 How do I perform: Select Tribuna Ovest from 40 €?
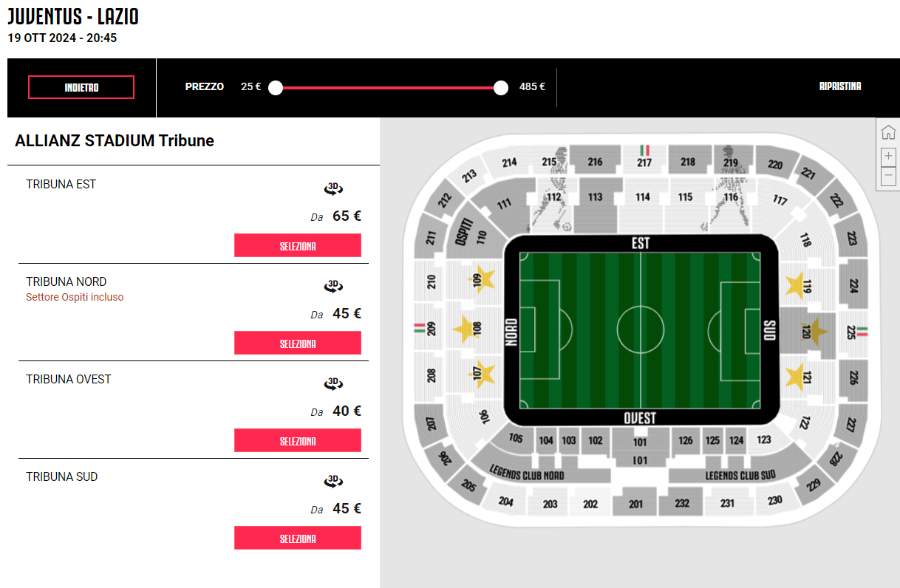tap(298, 440)
